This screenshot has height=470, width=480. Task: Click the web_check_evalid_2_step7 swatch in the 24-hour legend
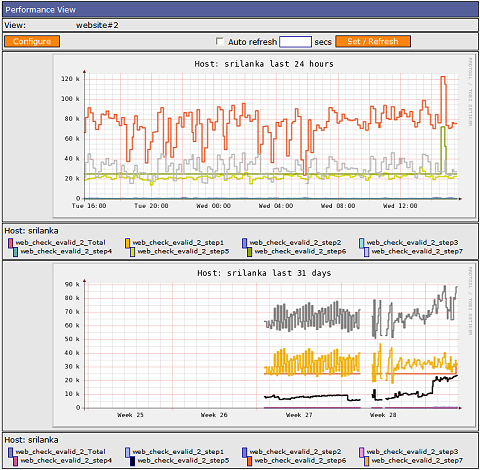pos(366,252)
